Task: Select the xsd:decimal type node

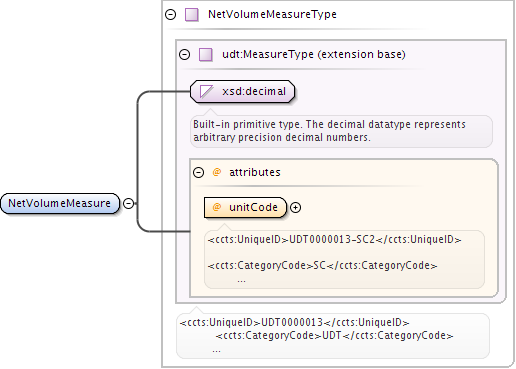Action: (243, 91)
